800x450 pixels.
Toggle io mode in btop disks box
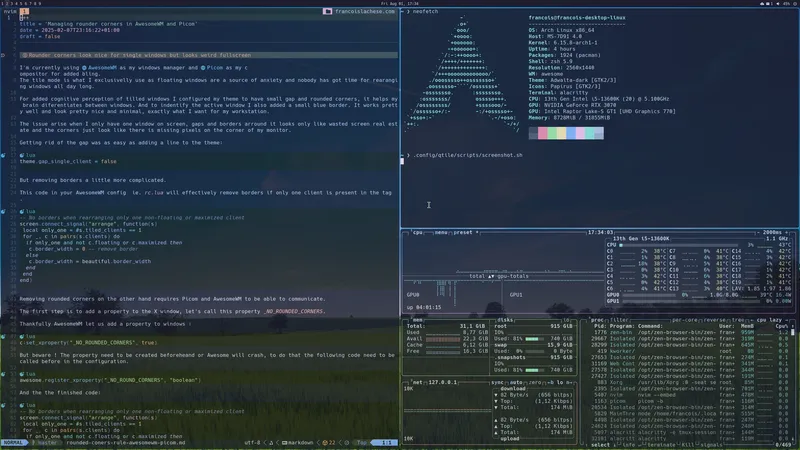pyautogui.click(x=567, y=320)
